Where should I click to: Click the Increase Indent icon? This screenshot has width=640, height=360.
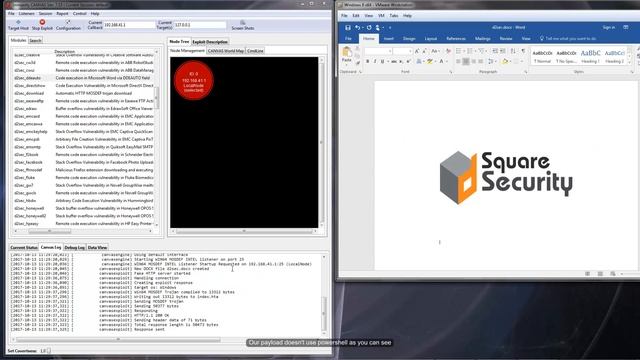(x=502, y=51)
